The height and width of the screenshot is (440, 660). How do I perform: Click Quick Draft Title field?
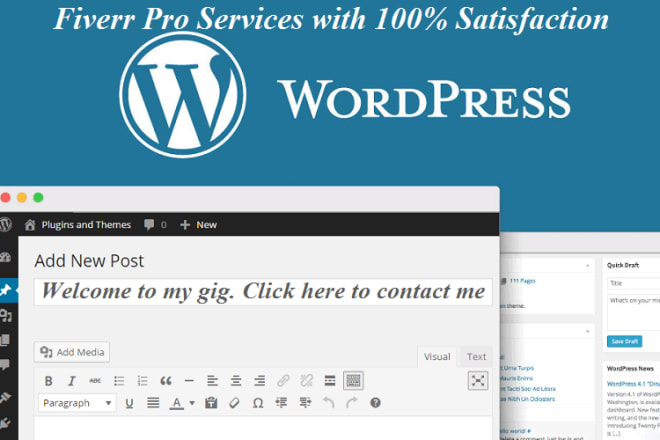point(633,283)
